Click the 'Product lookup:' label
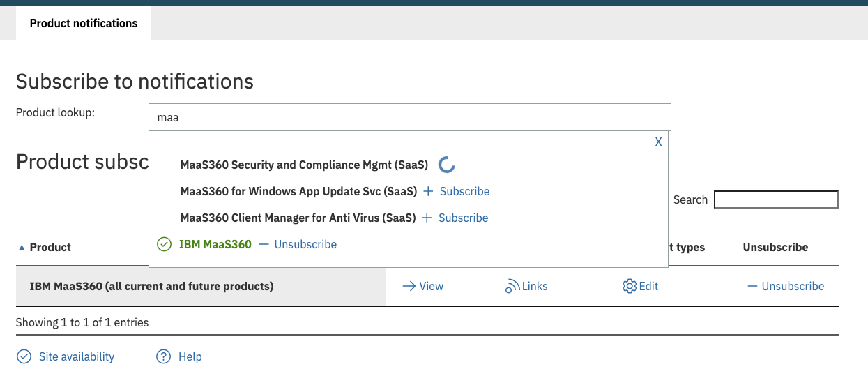Image resolution: width=868 pixels, height=369 pixels. pos(55,112)
